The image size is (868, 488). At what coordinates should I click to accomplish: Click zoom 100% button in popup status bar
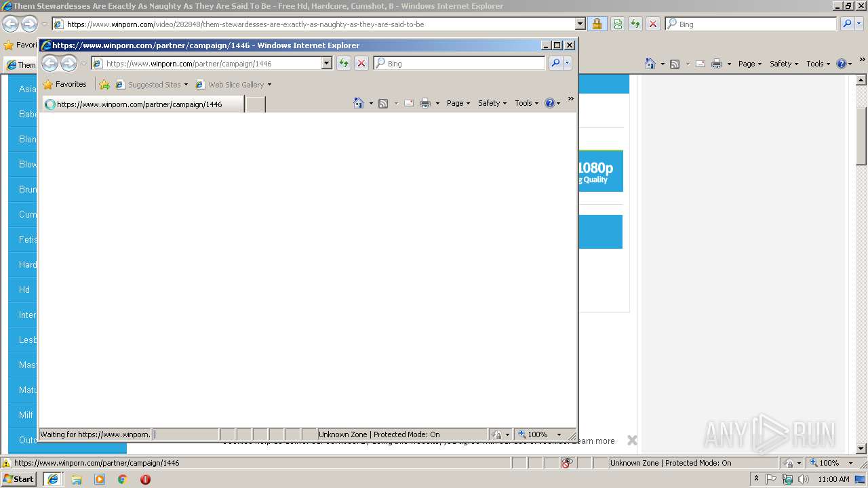(534, 434)
